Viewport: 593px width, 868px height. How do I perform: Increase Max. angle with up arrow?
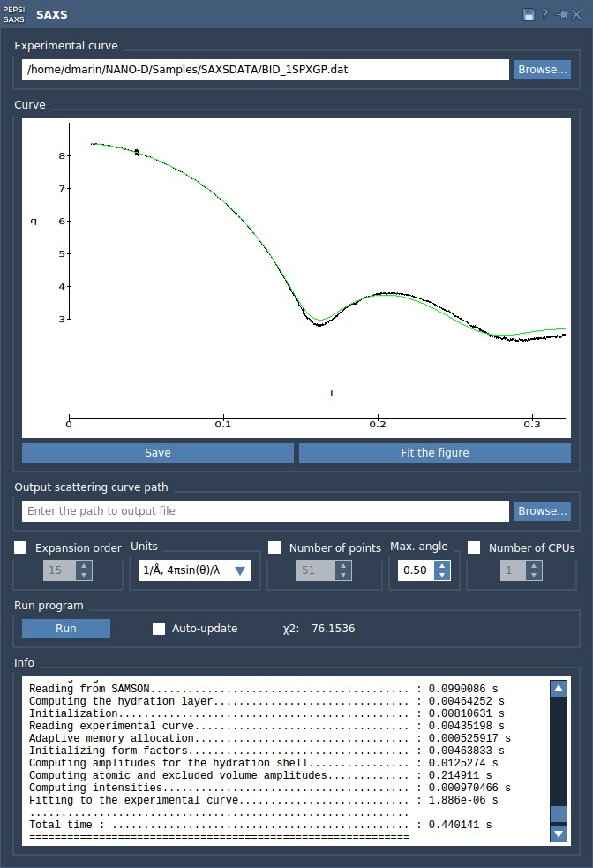coord(442,565)
